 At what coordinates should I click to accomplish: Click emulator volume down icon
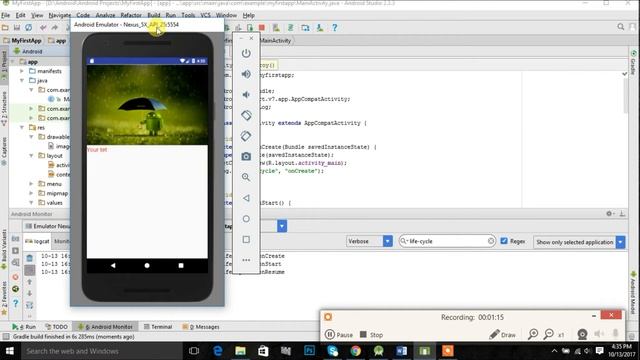tap(246, 95)
